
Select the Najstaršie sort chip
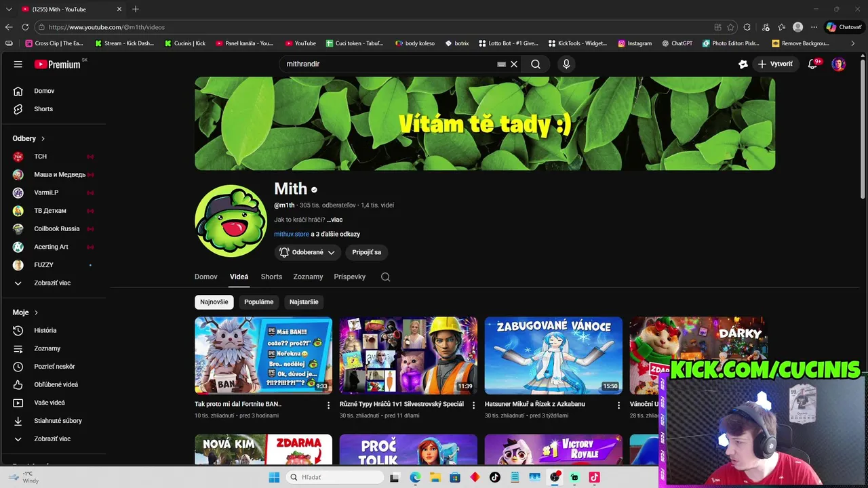pyautogui.click(x=304, y=302)
